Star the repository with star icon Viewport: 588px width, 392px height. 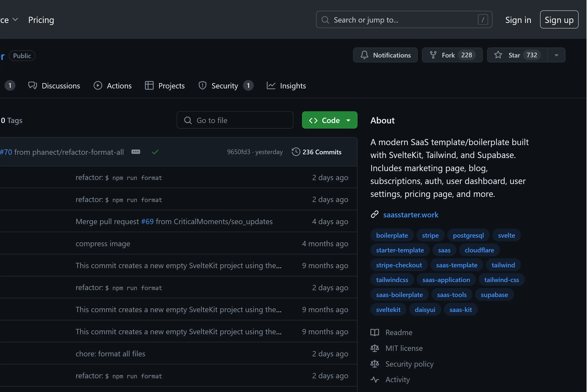(498, 55)
